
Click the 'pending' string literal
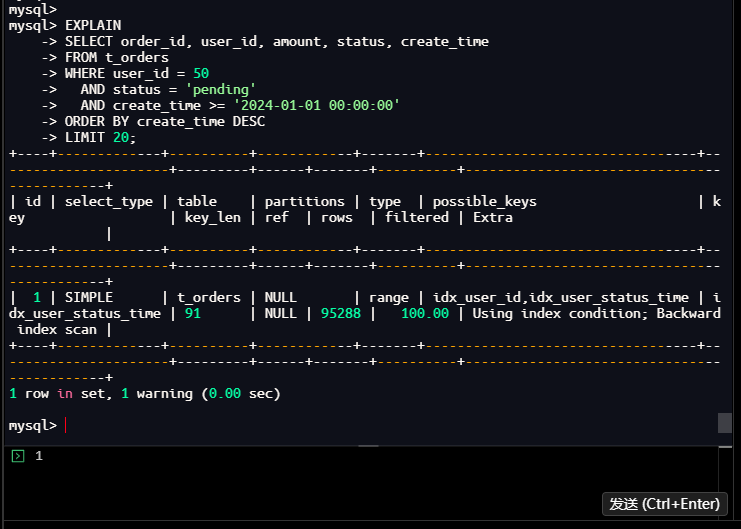[221, 89]
